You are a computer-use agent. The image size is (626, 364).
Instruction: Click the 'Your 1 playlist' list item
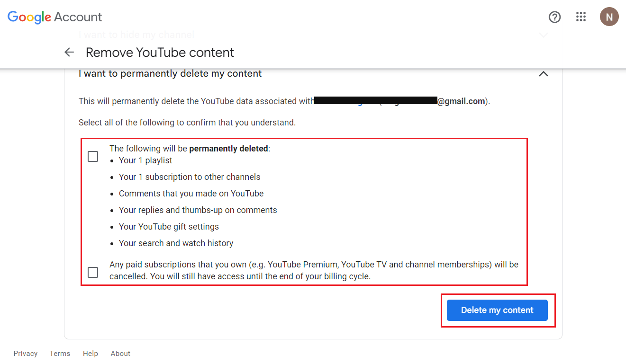145,160
